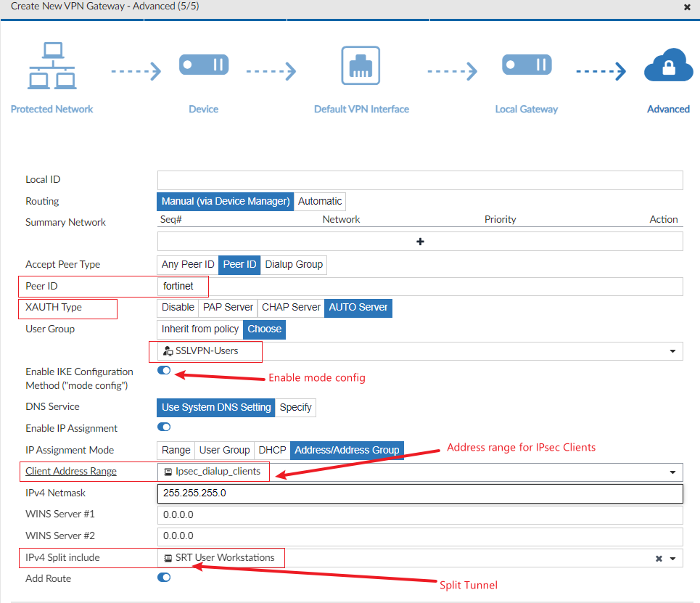The height and width of the screenshot is (603, 700).
Task: Click the WINS Server #1 field
Action: click(420, 515)
